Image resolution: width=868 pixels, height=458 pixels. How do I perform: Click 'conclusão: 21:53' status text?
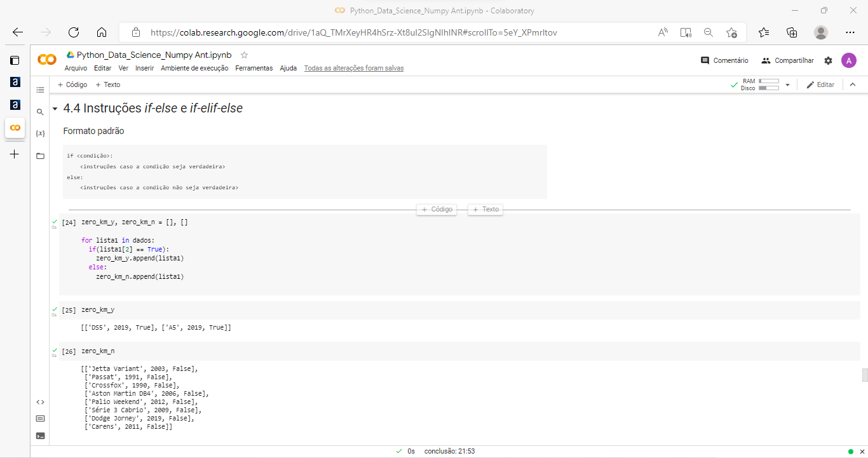(x=449, y=451)
